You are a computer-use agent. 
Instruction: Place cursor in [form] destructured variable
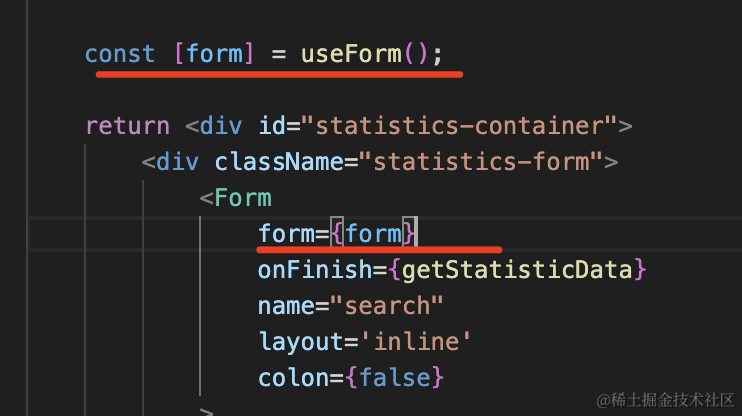214,54
